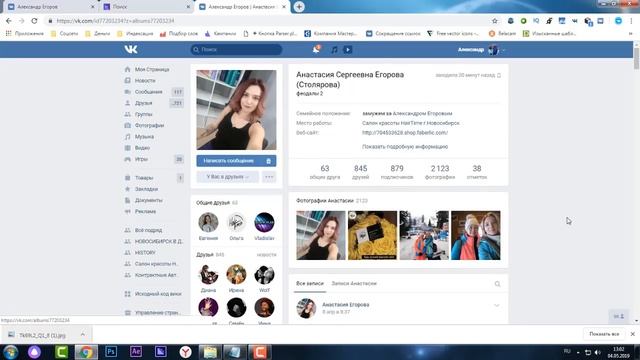Image resolution: width=640 pixels, height=360 pixels.
Task: Switch to the Поиск browser tab
Action: point(147,7)
